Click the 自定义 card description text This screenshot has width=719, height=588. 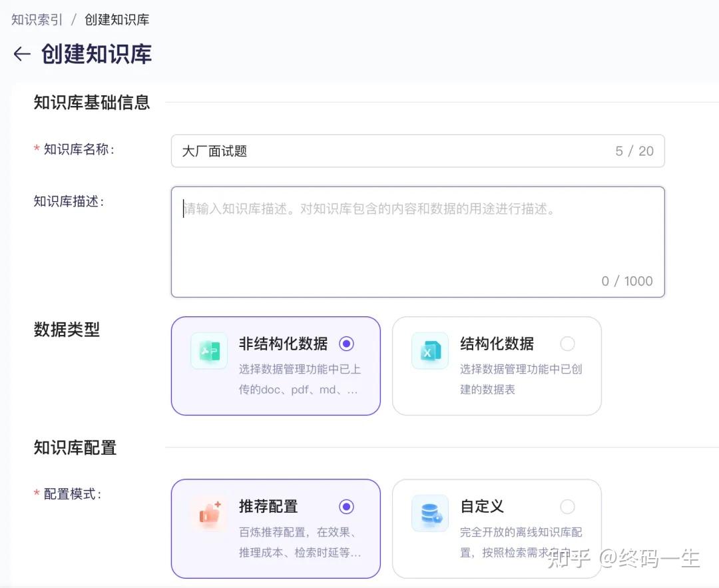pyautogui.click(x=521, y=542)
